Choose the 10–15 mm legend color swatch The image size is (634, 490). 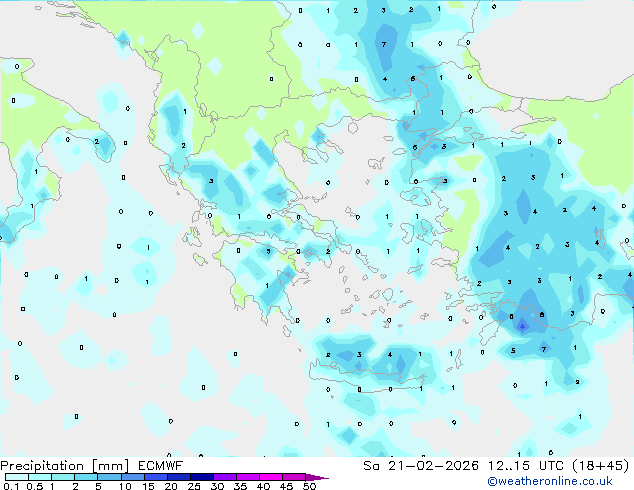coord(133,477)
